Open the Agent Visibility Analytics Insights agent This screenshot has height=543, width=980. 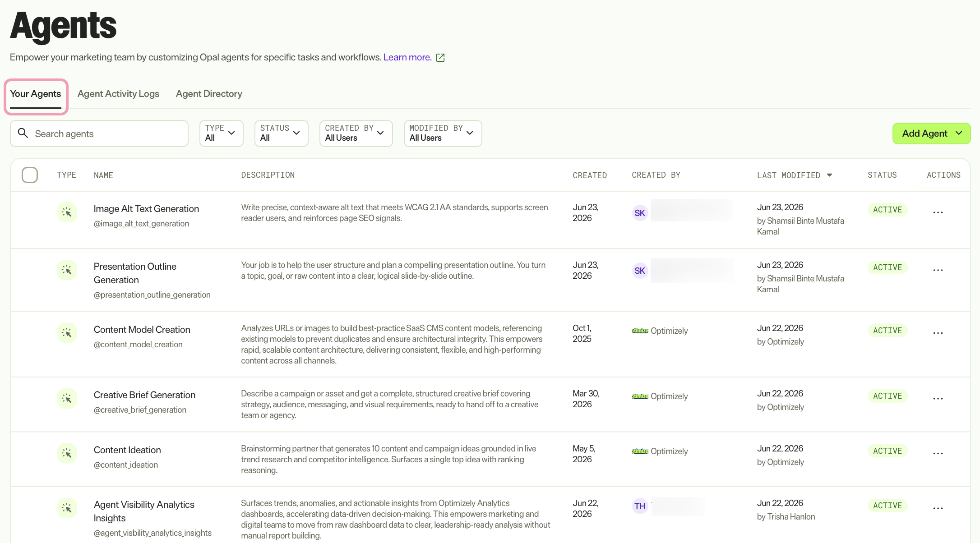[144, 511]
